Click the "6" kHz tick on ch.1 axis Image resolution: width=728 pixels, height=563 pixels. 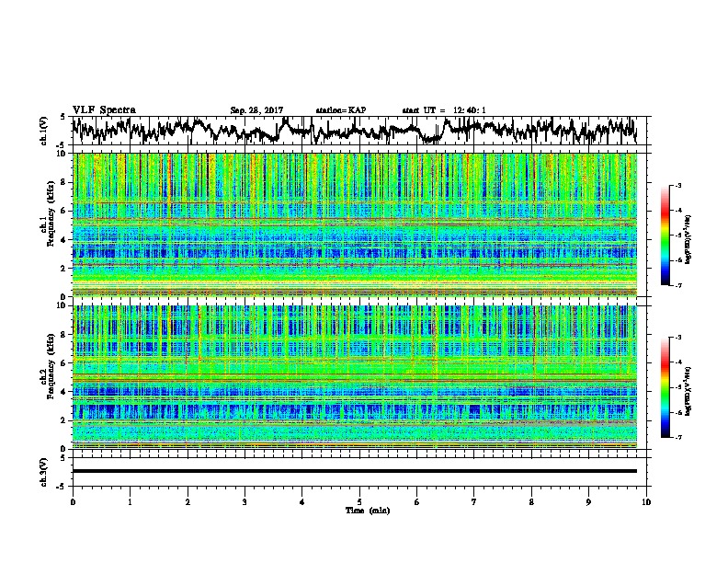[64, 211]
